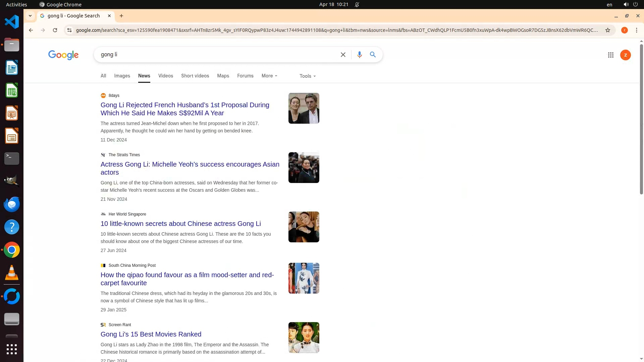
Task: Open Visual Studio Code from dock
Action: 12,22
